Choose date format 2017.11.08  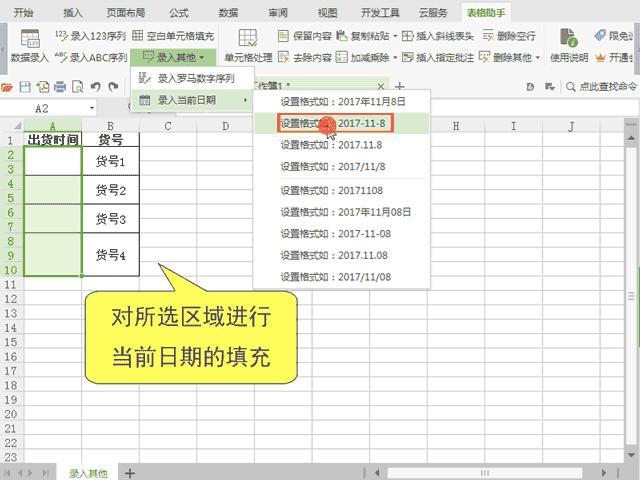pyautogui.click(x=342, y=256)
